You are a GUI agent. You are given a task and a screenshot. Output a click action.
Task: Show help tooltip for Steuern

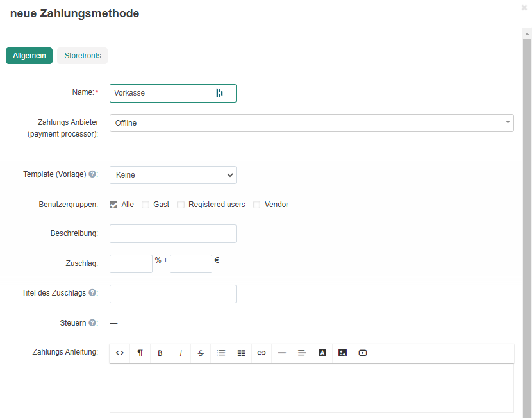click(92, 322)
